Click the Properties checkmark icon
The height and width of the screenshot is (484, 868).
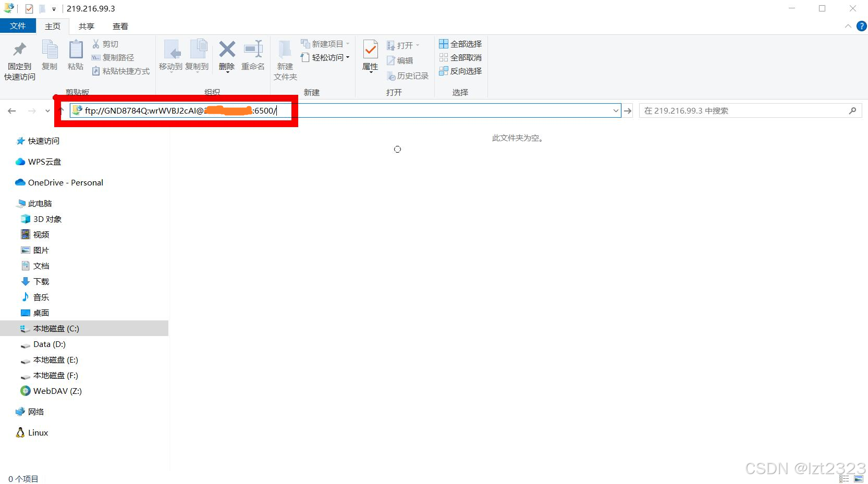click(370, 49)
